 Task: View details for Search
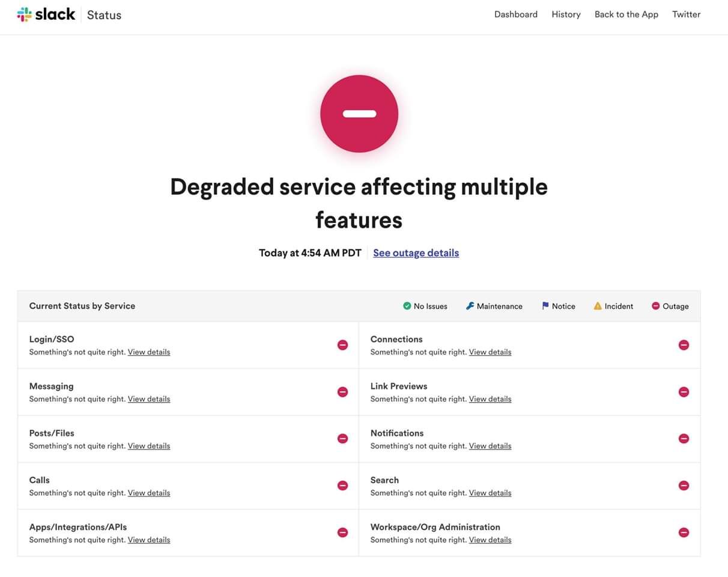[x=490, y=493]
